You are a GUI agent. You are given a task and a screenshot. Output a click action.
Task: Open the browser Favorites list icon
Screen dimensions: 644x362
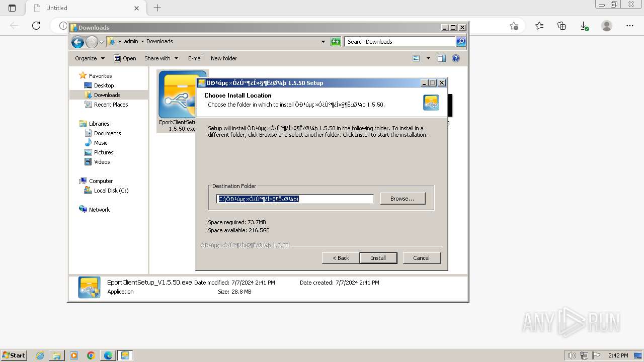tap(539, 26)
